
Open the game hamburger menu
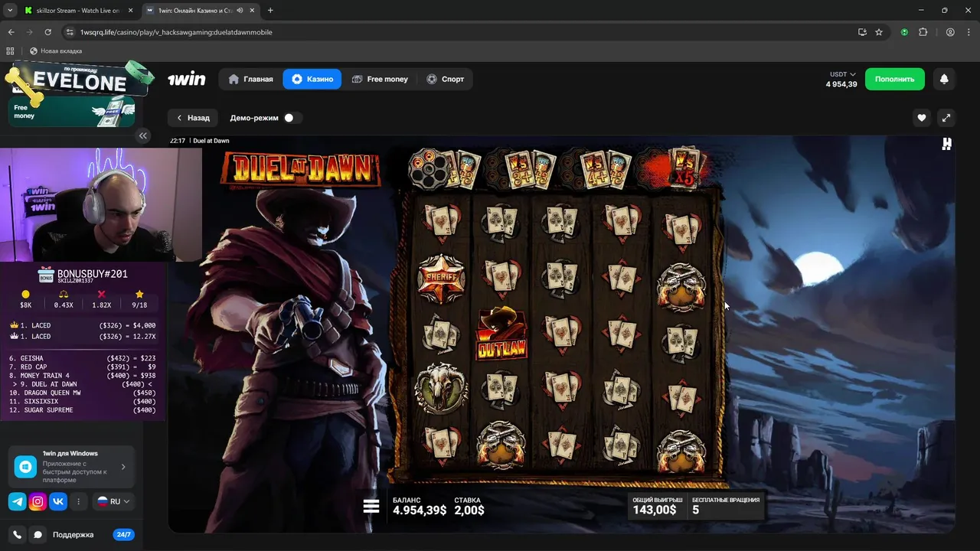click(371, 506)
